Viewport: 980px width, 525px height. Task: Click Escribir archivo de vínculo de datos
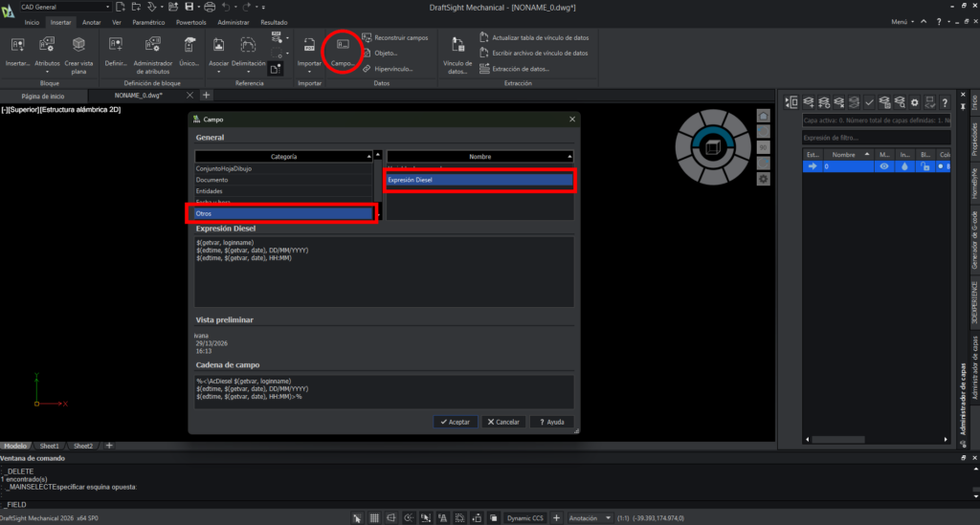534,53
